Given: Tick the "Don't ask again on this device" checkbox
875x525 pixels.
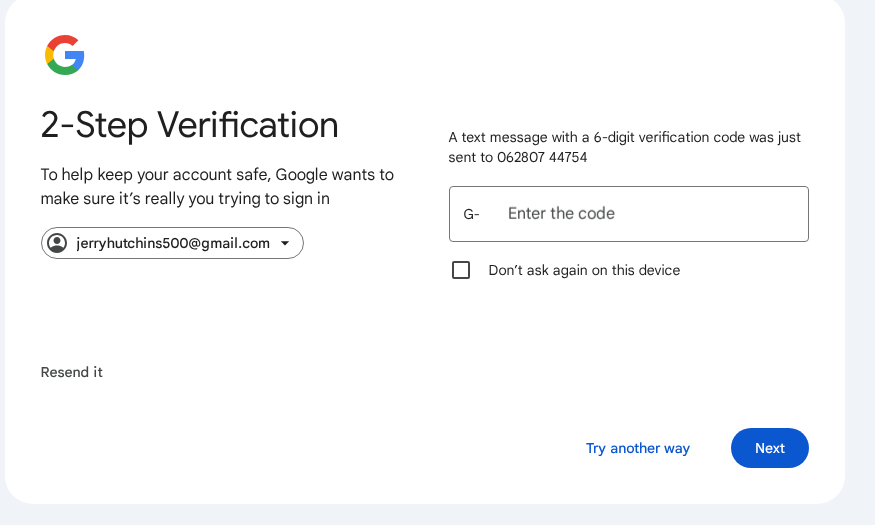Looking at the screenshot, I should [461, 270].
